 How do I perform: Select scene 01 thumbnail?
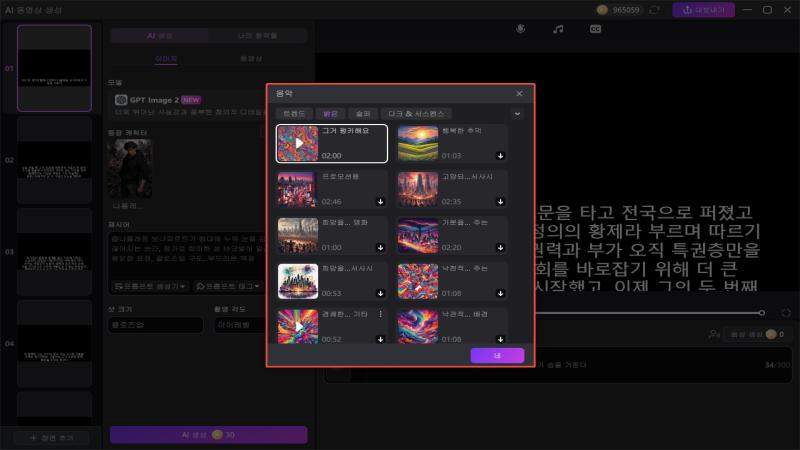pos(55,68)
